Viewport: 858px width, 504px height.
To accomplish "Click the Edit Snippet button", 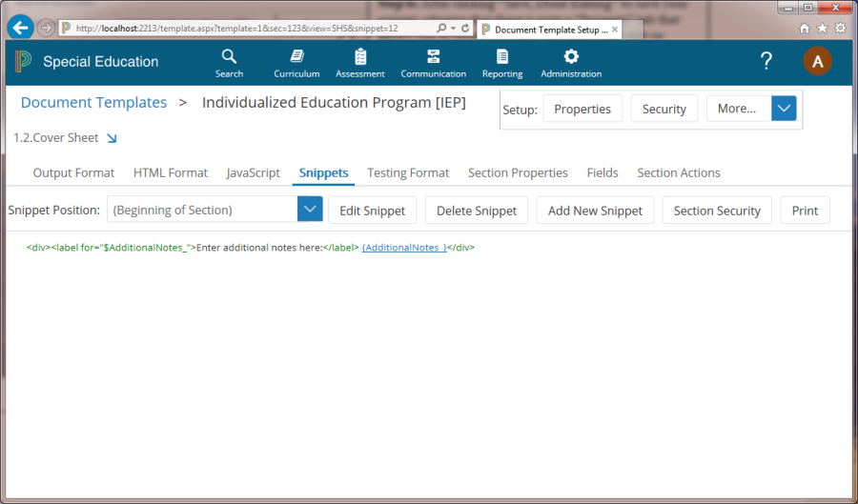I will click(x=373, y=211).
